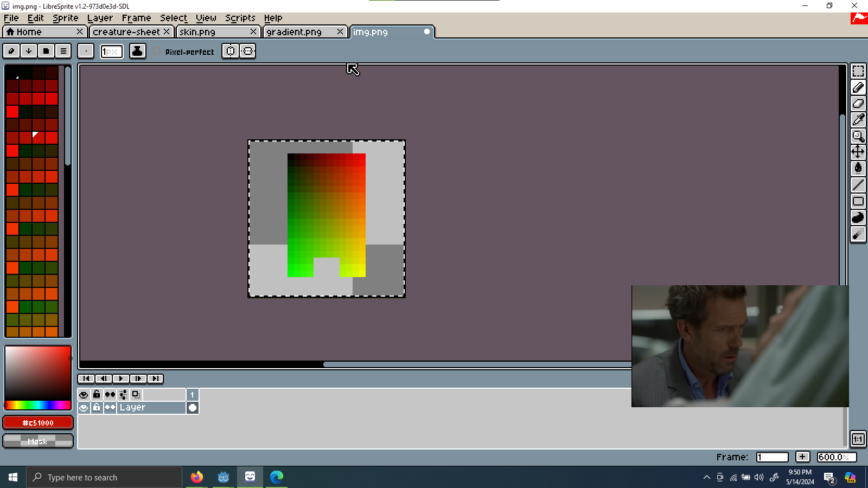The height and width of the screenshot is (488, 868).
Task: Expand the Scripts menu
Action: [240, 18]
